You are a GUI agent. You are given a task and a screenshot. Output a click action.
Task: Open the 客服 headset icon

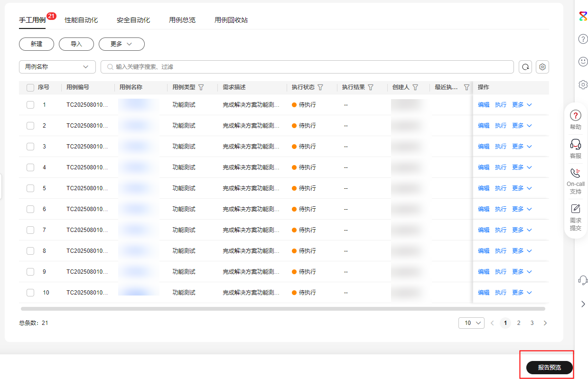pos(575,144)
